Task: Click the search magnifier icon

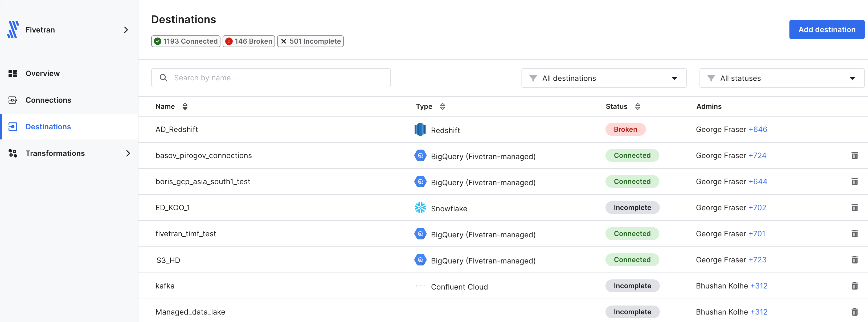Action: (163, 78)
